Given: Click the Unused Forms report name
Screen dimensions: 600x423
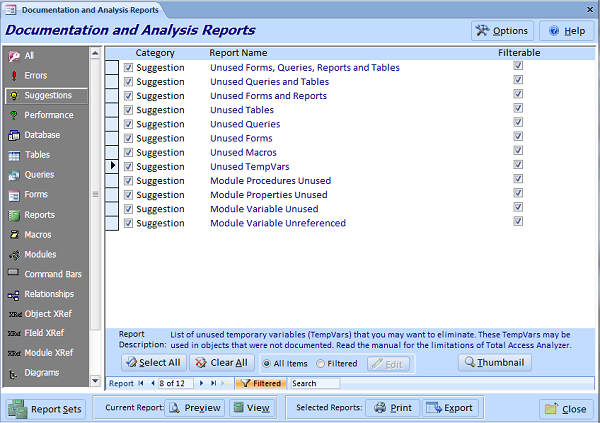Looking at the screenshot, I should tap(241, 138).
